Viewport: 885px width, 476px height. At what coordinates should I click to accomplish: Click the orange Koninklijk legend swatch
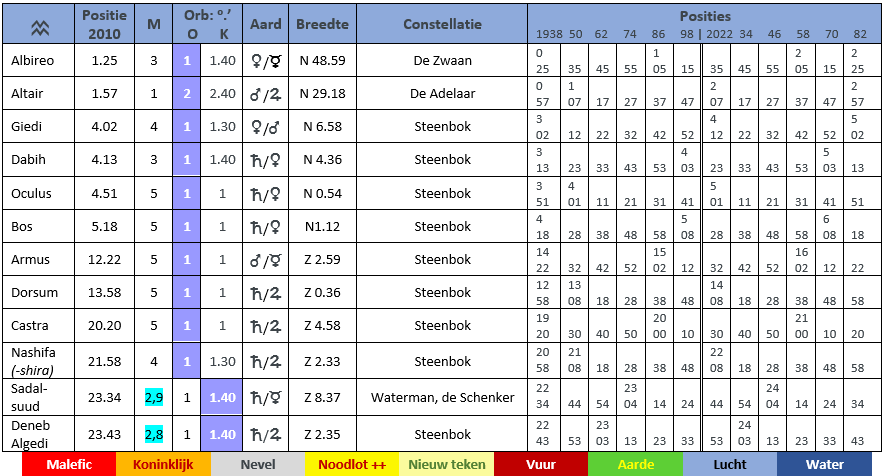pyautogui.click(x=163, y=464)
